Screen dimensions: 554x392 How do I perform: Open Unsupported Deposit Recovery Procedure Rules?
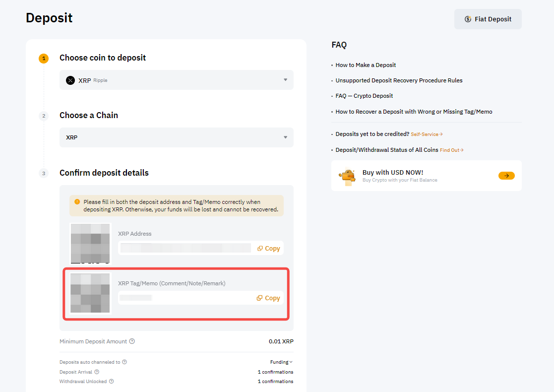(399, 80)
